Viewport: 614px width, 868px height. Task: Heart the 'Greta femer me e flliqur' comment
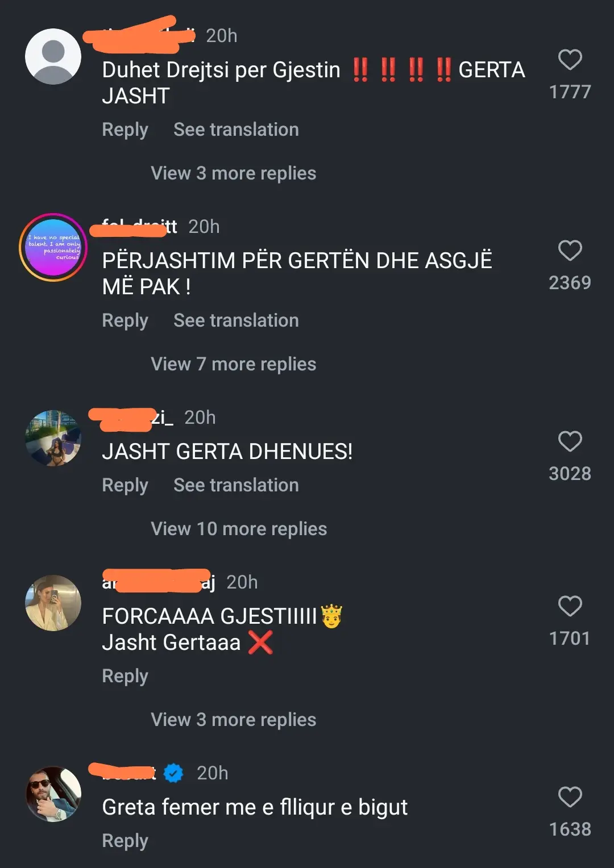pyautogui.click(x=570, y=797)
